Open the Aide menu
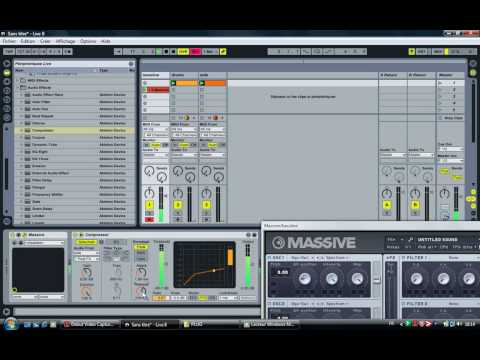 [106, 41]
